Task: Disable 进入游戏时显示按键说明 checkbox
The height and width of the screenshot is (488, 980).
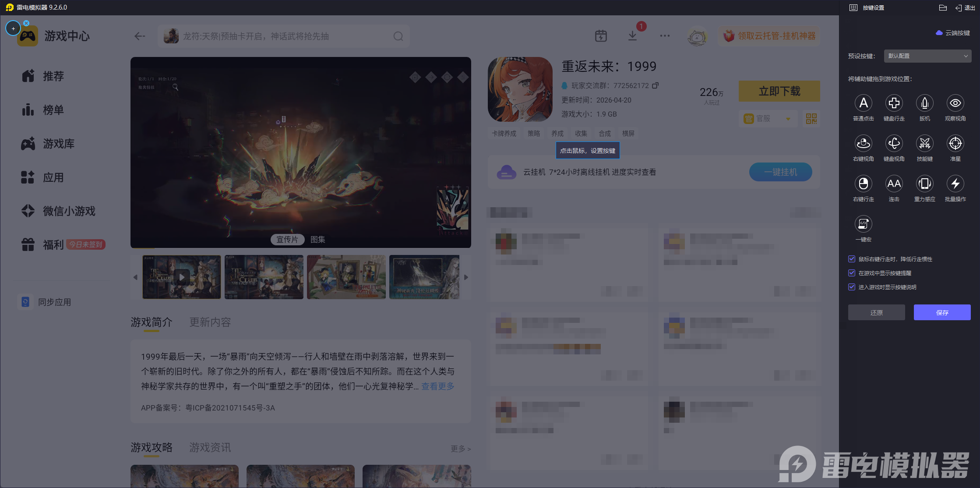Action: click(x=852, y=287)
